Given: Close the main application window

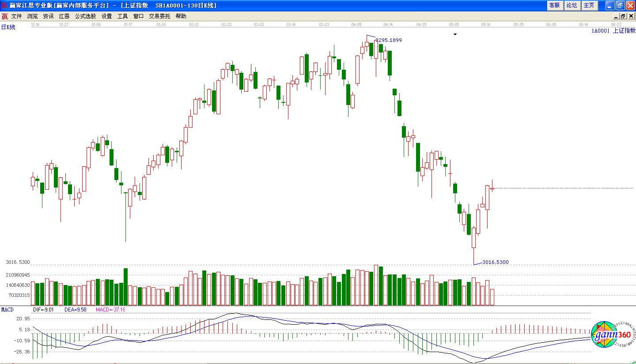Looking at the screenshot, I should coord(630,5).
